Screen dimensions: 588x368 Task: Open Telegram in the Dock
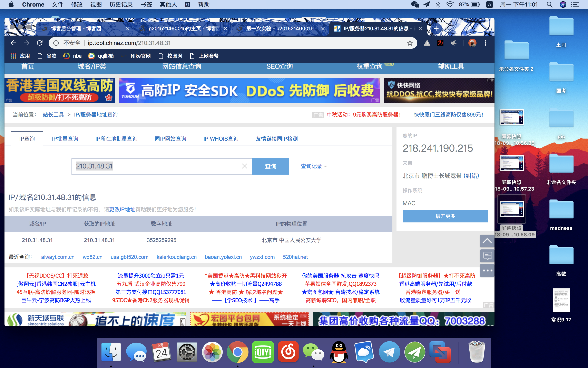pyautogui.click(x=389, y=352)
